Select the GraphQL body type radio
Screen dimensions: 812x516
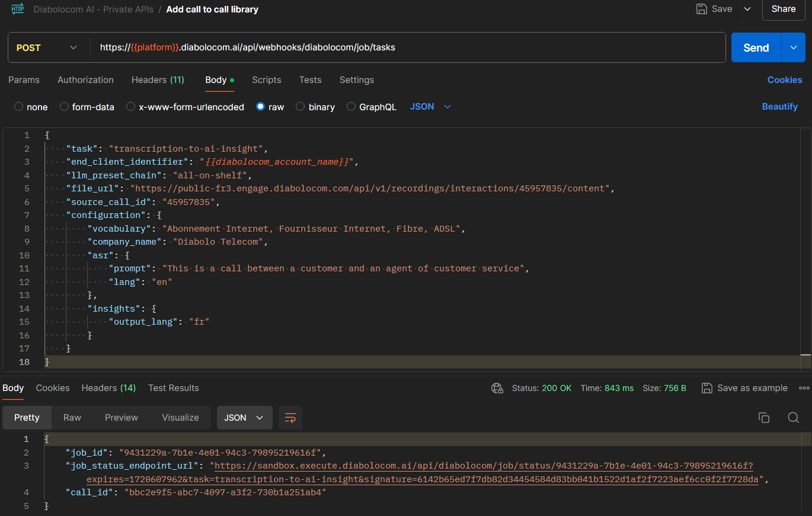click(x=351, y=107)
